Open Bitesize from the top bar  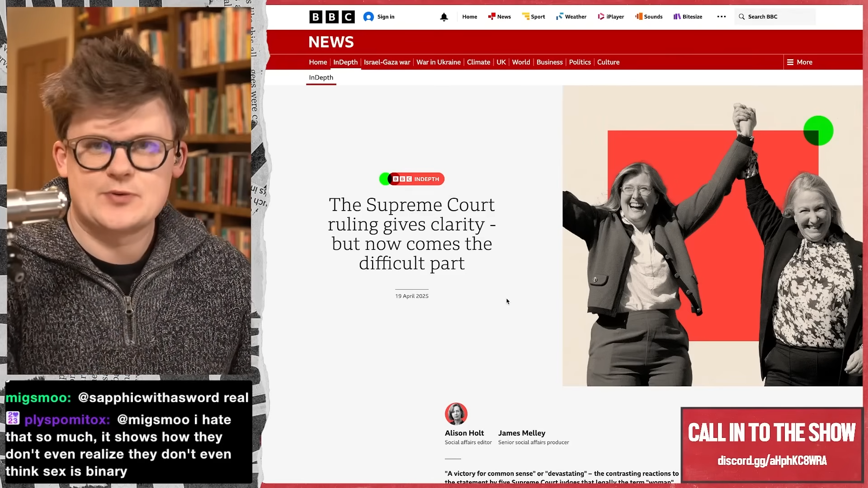click(688, 17)
